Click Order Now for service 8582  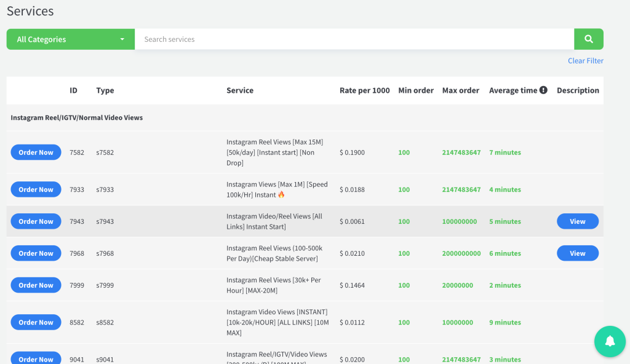click(x=36, y=322)
